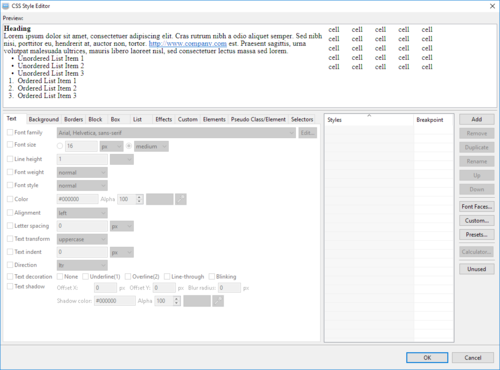Open the Letter spacing px dropdown
Image resolution: width=500 pixels, height=370 pixels.
[x=122, y=226]
